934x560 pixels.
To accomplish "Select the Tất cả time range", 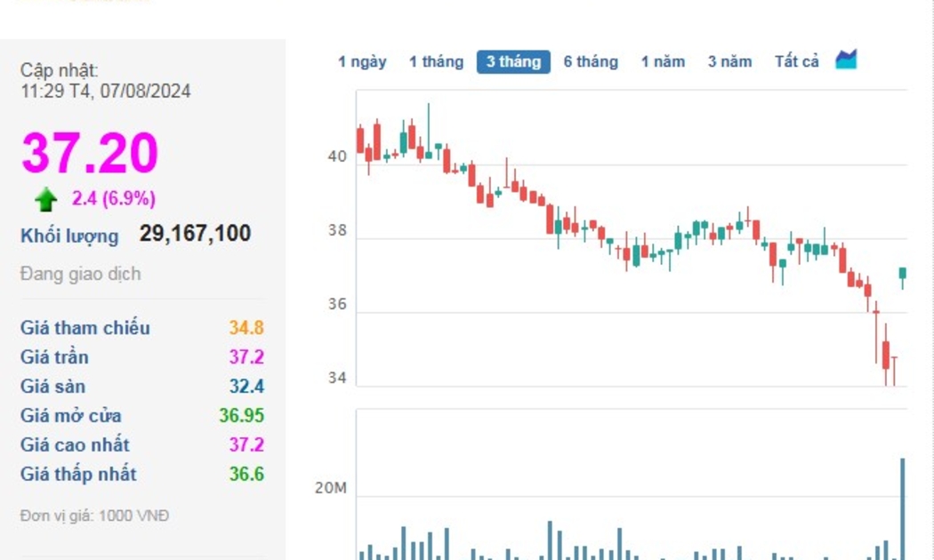I will (x=796, y=62).
